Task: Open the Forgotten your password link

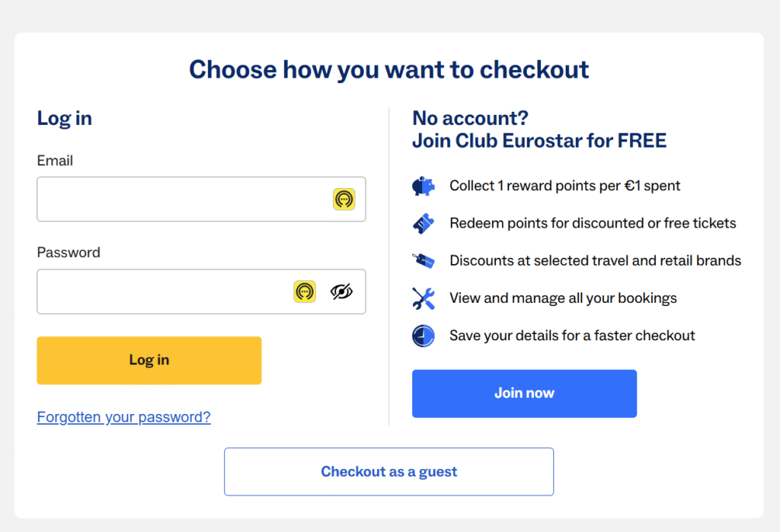Action: point(124,416)
